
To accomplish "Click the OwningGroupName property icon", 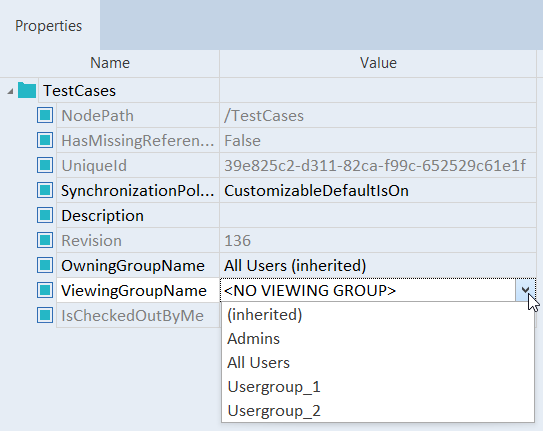I will click(x=45, y=265).
